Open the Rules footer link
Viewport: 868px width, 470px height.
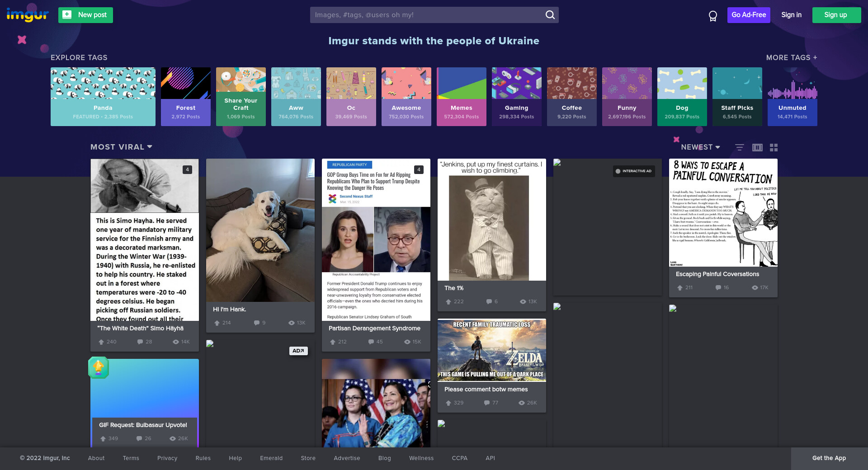tap(203, 458)
